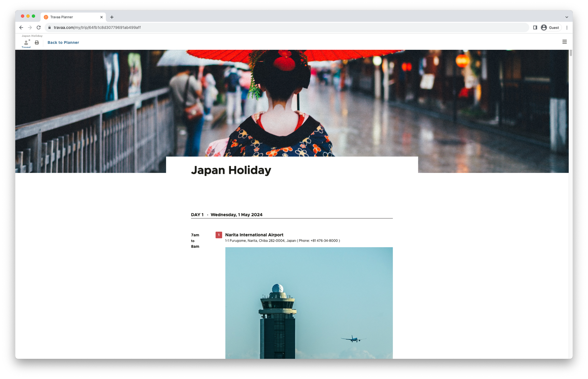Click the Travaa favicon on the tab
This screenshot has height=379, width=588.
pos(46,17)
